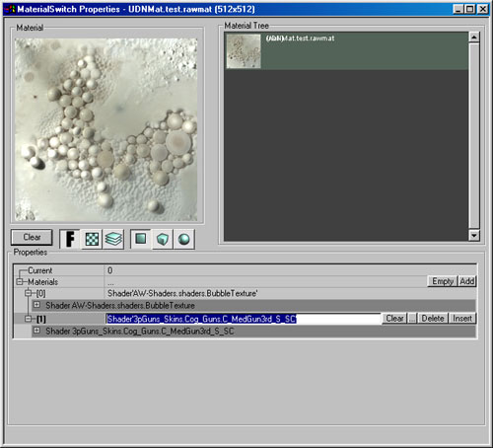This screenshot has height=448, width=493.
Task: Click Delete for material entry [1]
Action: click(433, 319)
